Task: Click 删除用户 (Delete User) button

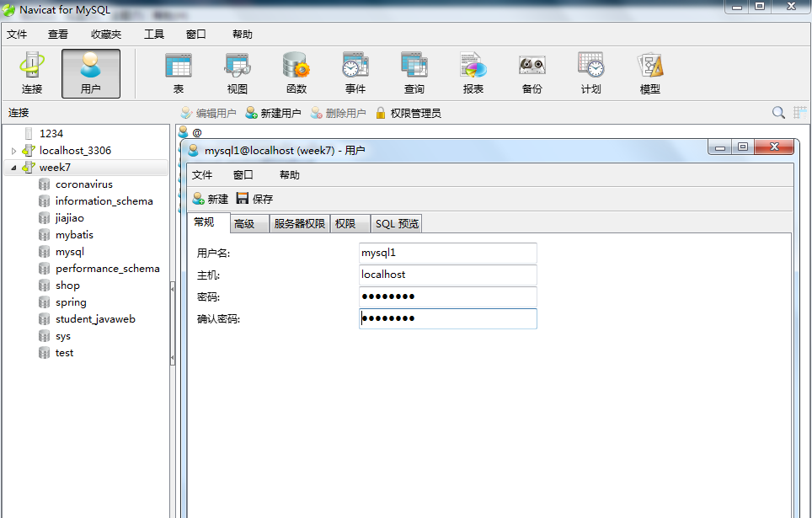Action: [338, 113]
